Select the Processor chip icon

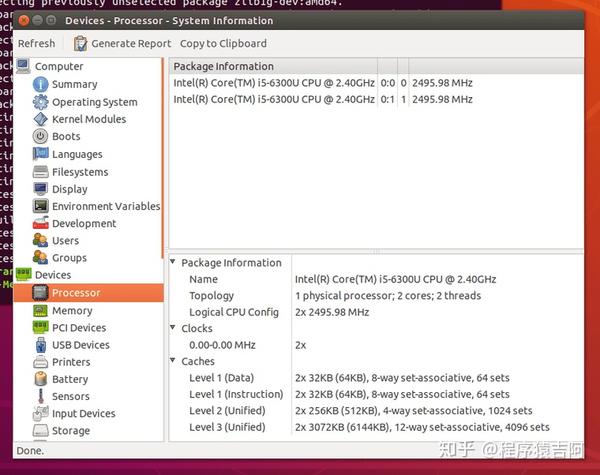coord(40,293)
